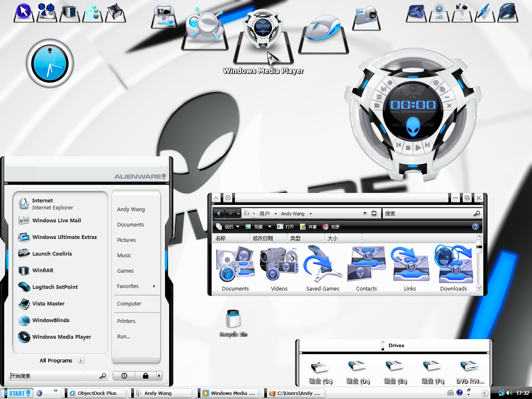Open the Contacts folder in the explorer window

(367, 268)
